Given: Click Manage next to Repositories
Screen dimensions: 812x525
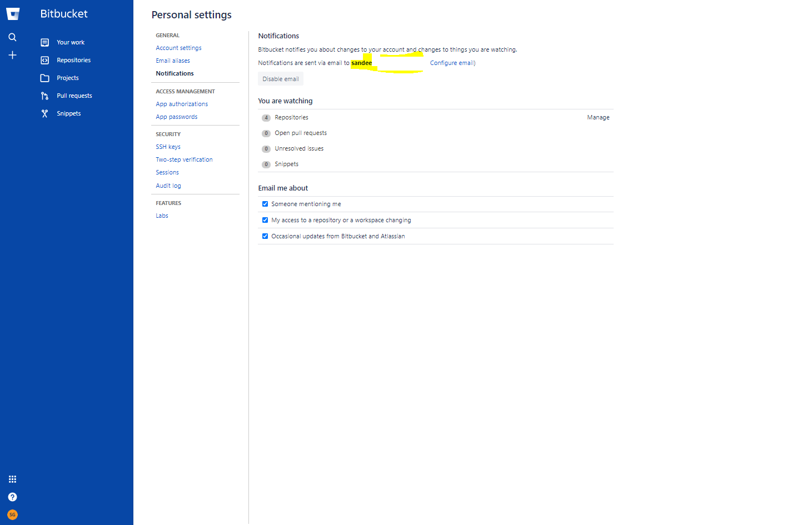Looking at the screenshot, I should [x=598, y=117].
